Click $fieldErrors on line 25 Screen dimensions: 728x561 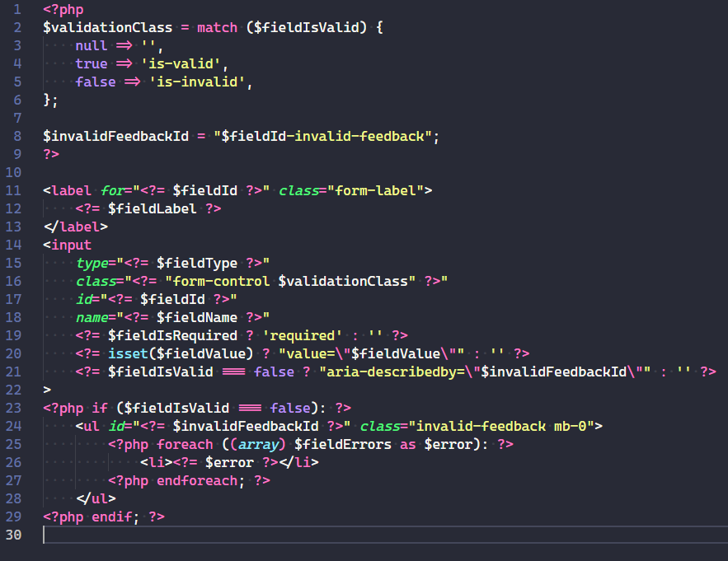coord(343,443)
